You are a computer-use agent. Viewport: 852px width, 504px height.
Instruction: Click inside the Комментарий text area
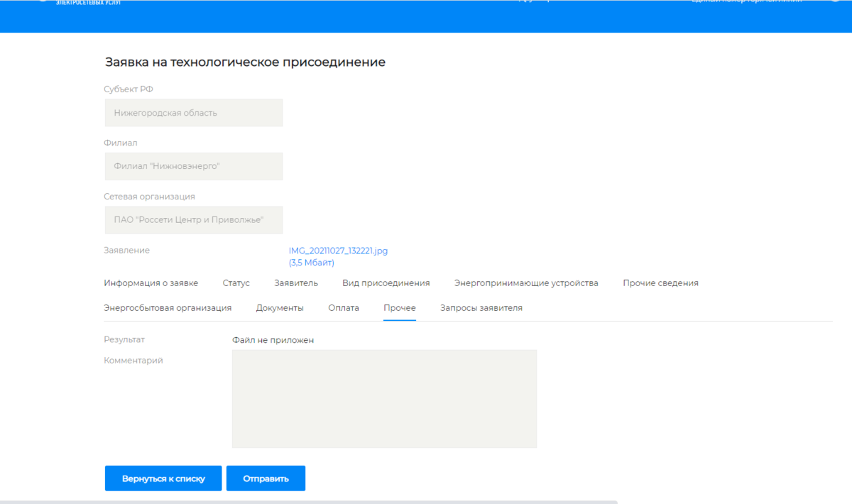coord(384,399)
